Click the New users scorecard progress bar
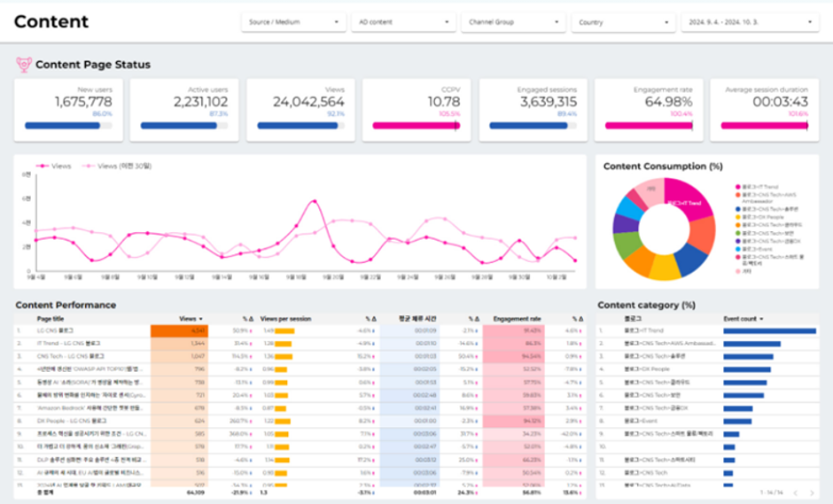This screenshot has height=504, width=833. coord(68,126)
